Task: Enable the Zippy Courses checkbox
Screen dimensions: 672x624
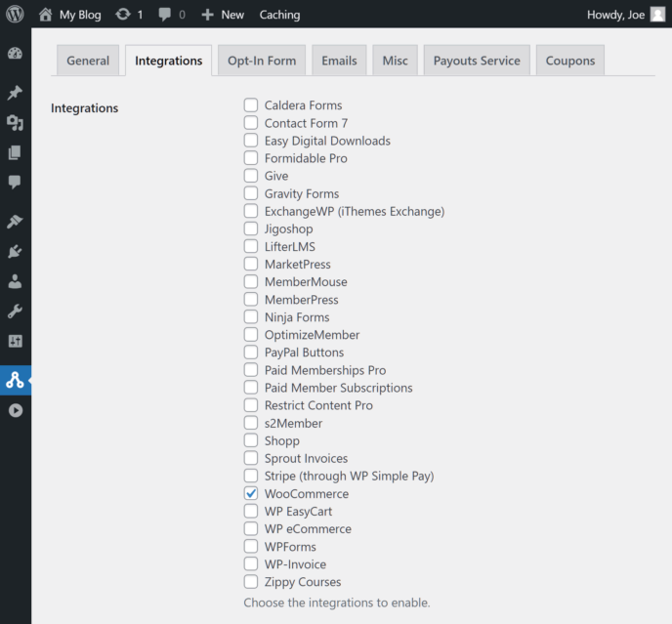Action: click(x=251, y=581)
